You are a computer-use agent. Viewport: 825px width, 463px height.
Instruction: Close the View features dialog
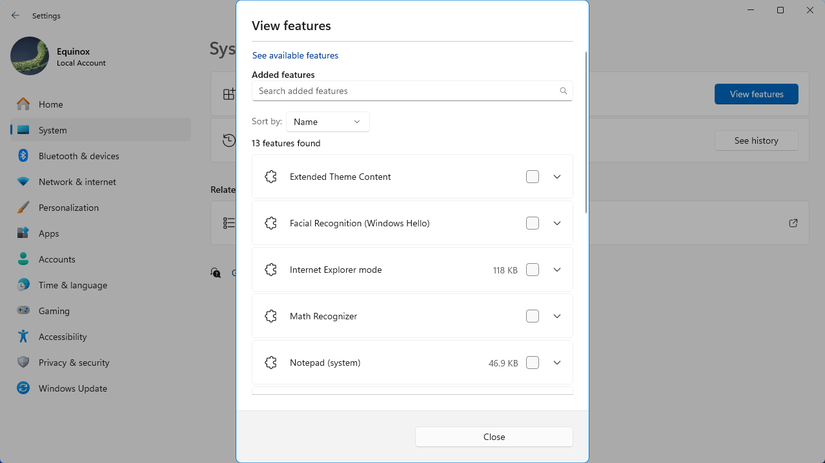(494, 437)
